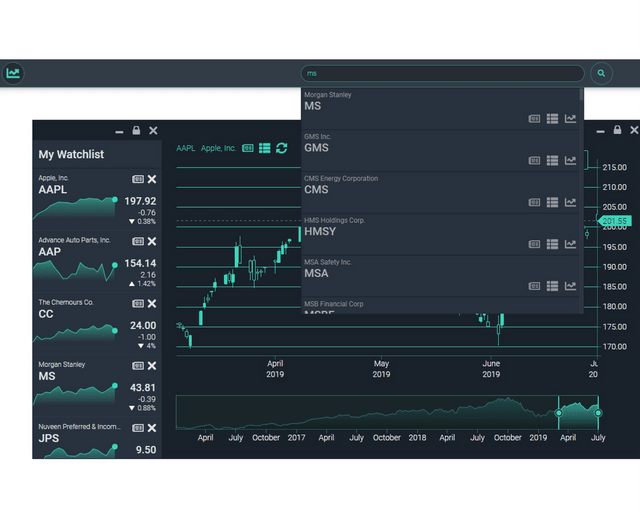Remove MS from the watchlist
The width and height of the screenshot is (640, 520).
(x=152, y=366)
